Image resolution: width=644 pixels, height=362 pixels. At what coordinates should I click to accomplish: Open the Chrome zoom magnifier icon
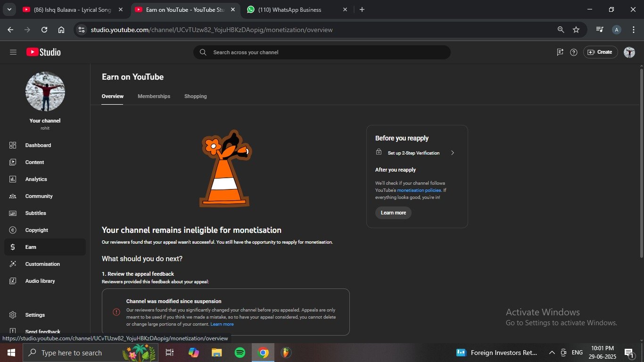coord(561,30)
